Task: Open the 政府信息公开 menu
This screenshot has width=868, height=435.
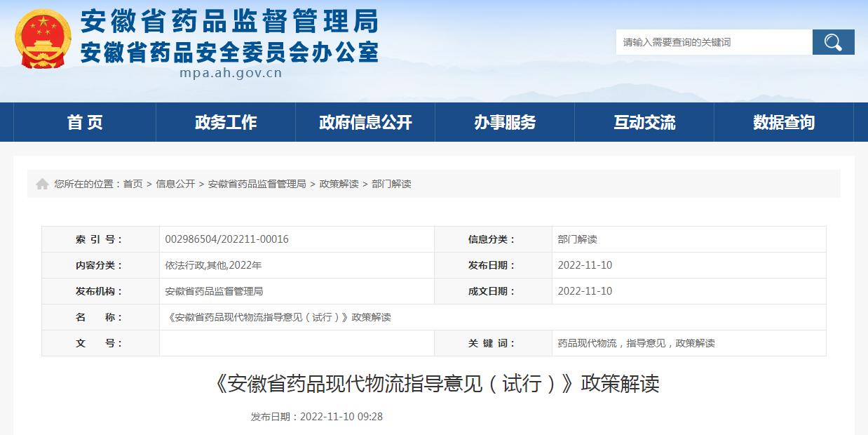Action: click(365, 121)
